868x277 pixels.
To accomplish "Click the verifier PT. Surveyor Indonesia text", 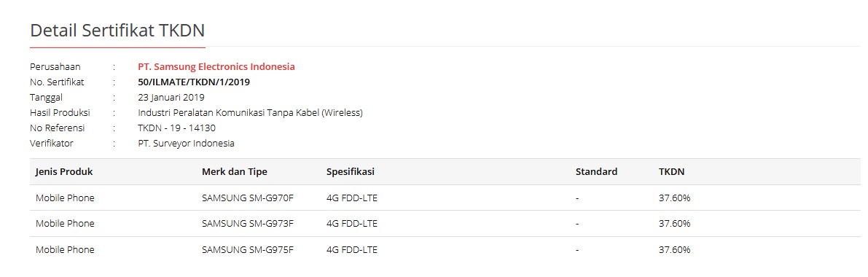I will pos(186,144).
